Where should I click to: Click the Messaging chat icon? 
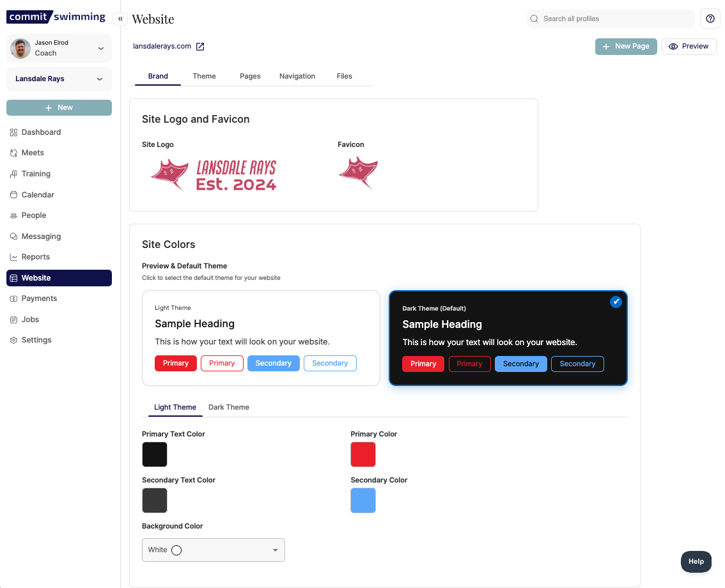tap(13, 236)
